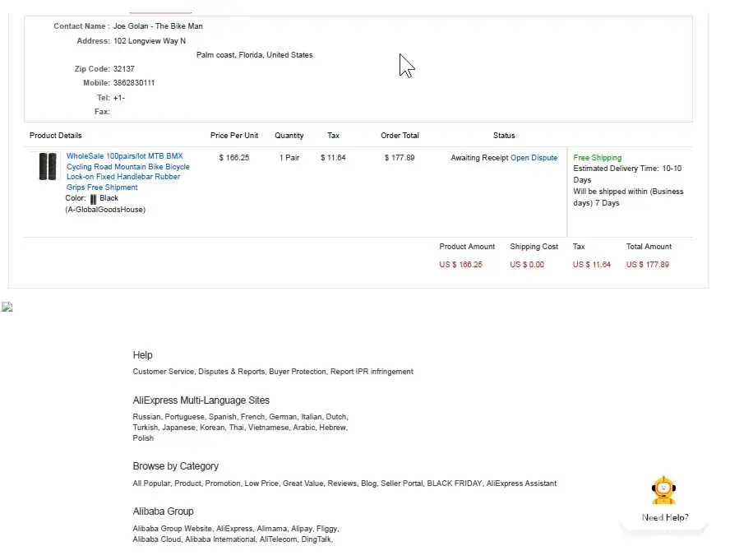This screenshot has height=560, width=730.
Task: Click the Open Dispute link
Action: click(534, 158)
